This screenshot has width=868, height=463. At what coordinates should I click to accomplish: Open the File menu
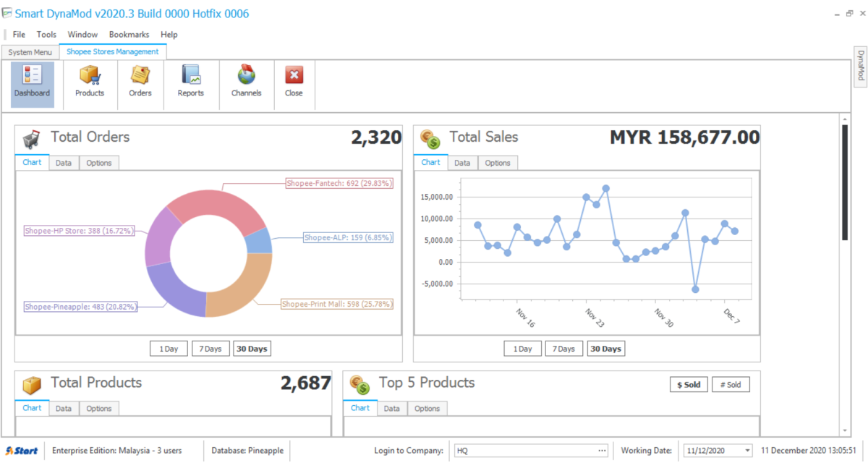pyautogui.click(x=19, y=34)
